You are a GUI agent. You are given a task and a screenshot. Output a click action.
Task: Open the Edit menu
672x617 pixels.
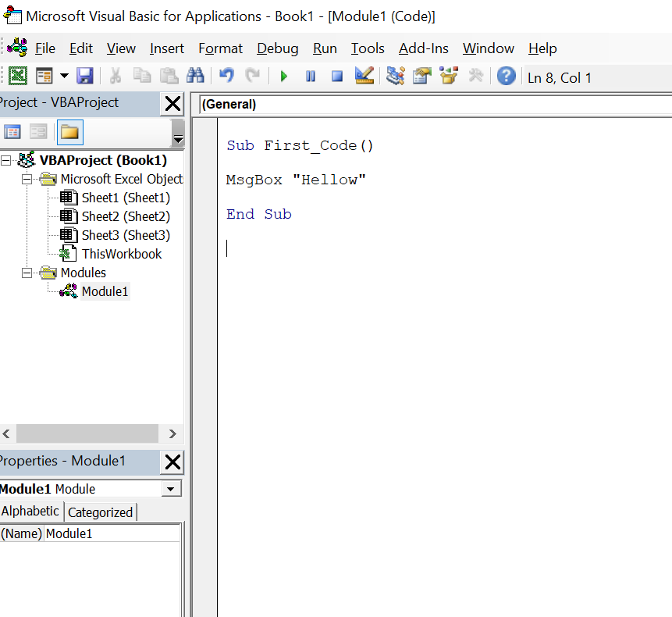coord(81,48)
